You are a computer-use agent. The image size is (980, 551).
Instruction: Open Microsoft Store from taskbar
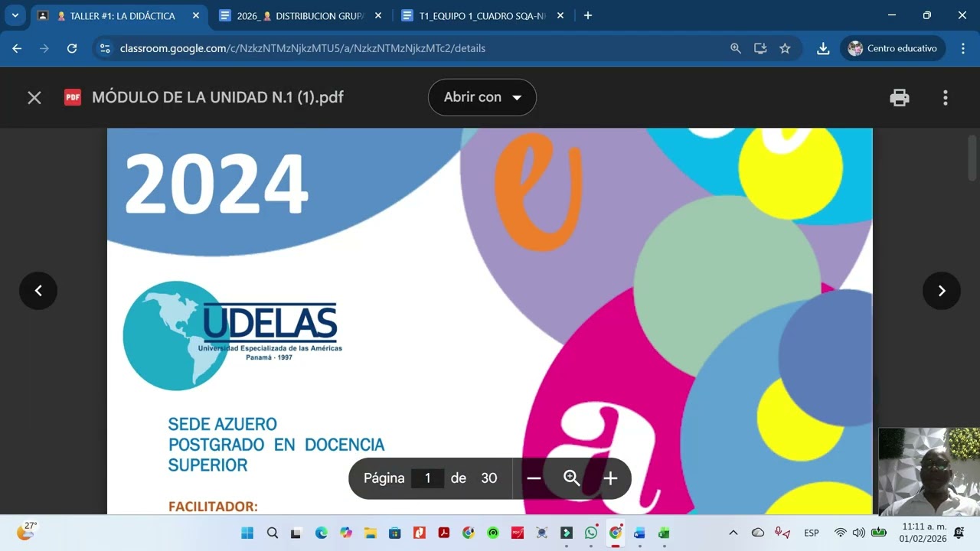[x=394, y=533]
